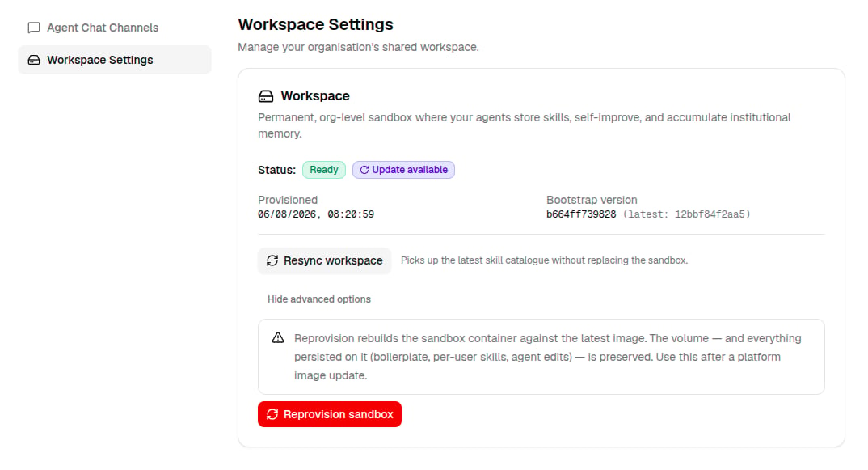Viewport: 868px width, 470px height.
Task: Click the drive icon beside Workspace Settings in sidebar
Action: click(34, 60)
